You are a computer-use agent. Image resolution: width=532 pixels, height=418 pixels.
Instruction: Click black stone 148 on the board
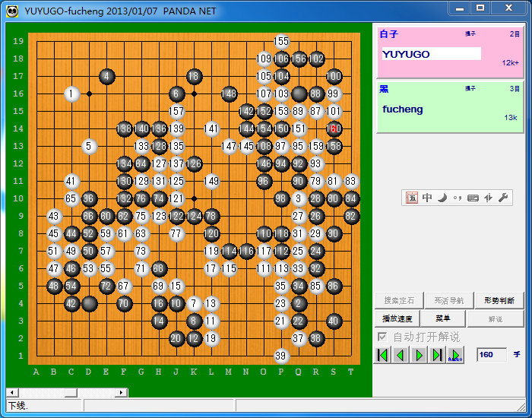[229, 93]
